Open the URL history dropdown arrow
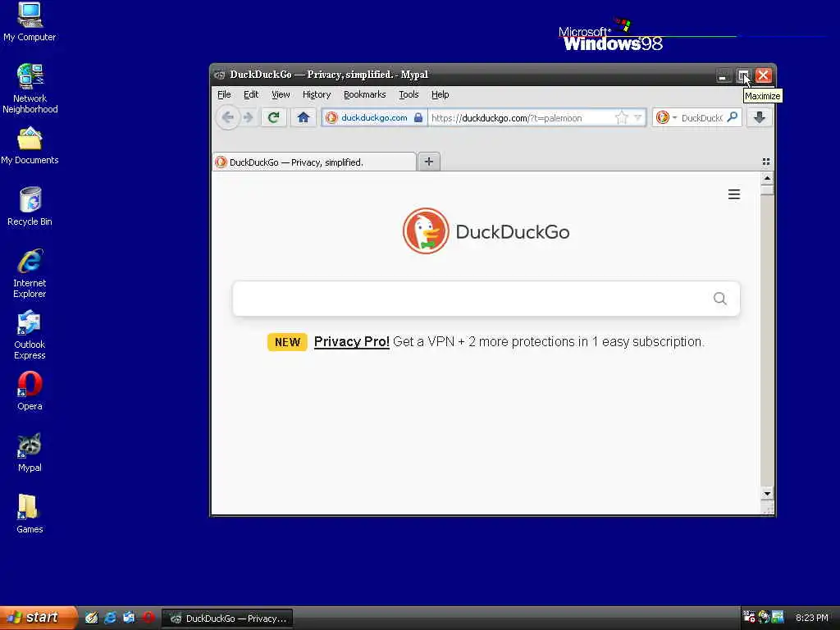The width and height of the screenshot is (840, 630). pyautogui.click(x=637, y=117)
